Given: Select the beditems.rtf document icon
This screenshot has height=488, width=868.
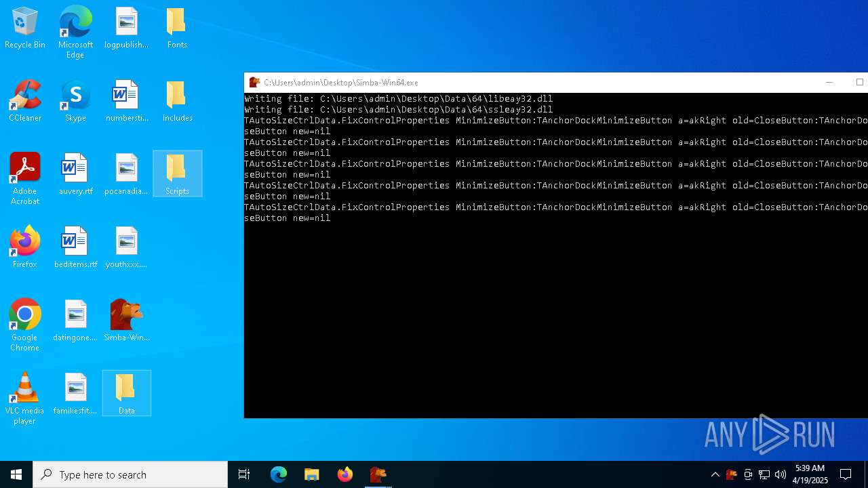Looking at the screenshot, I should 75,248.
